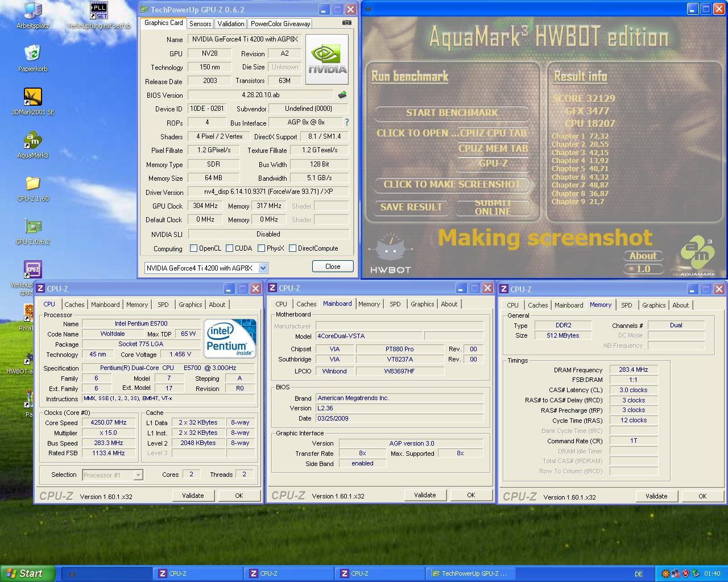Open the Graphics tab in right CPU-Z window

[653, 305]
